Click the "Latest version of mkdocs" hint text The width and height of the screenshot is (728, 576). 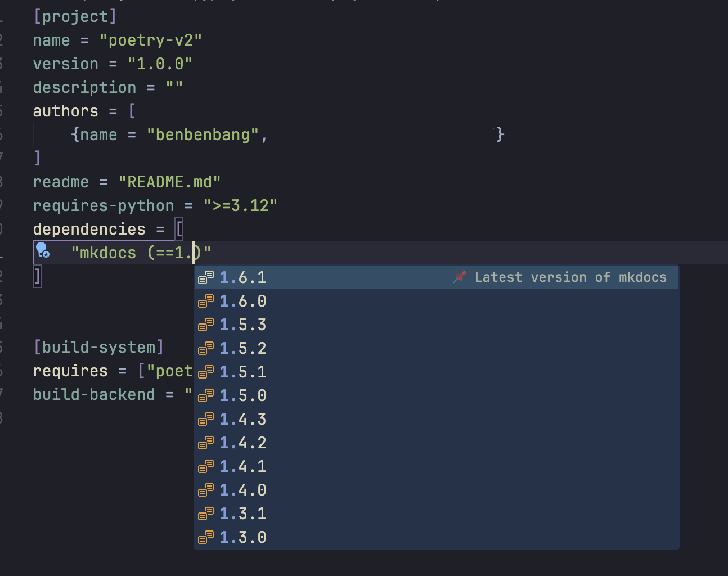point(570,277)
